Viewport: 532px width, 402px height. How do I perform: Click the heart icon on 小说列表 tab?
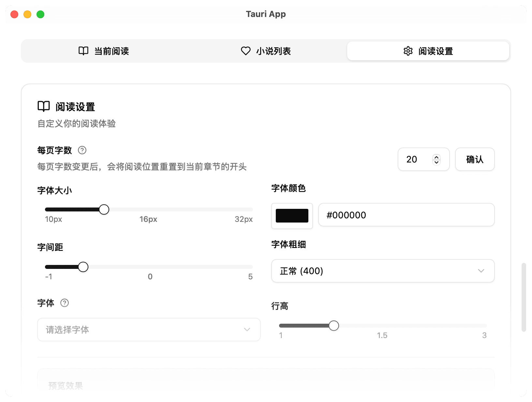pos(245,51)
